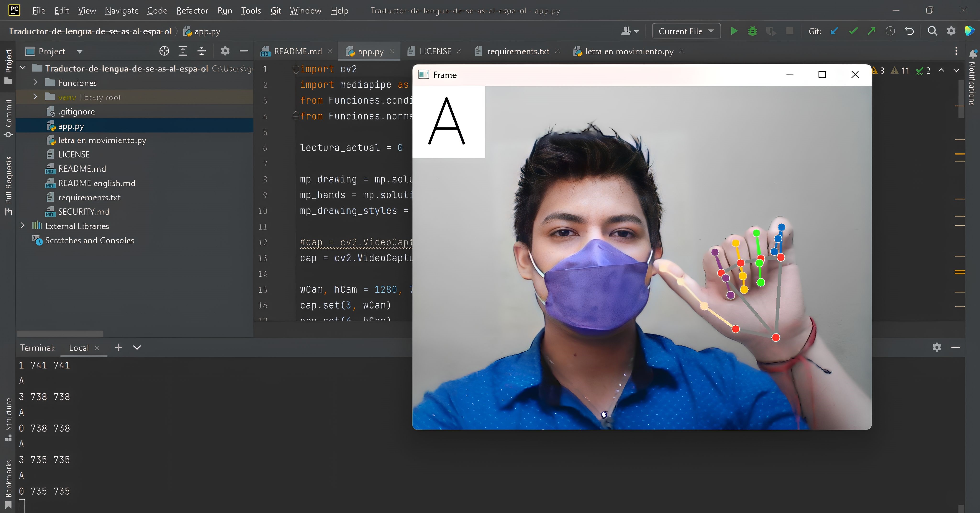The width and height of the screenshot is (980, 513).
Task: Collapse Traductor-de-lengua root folder
Action: (23, 68)
